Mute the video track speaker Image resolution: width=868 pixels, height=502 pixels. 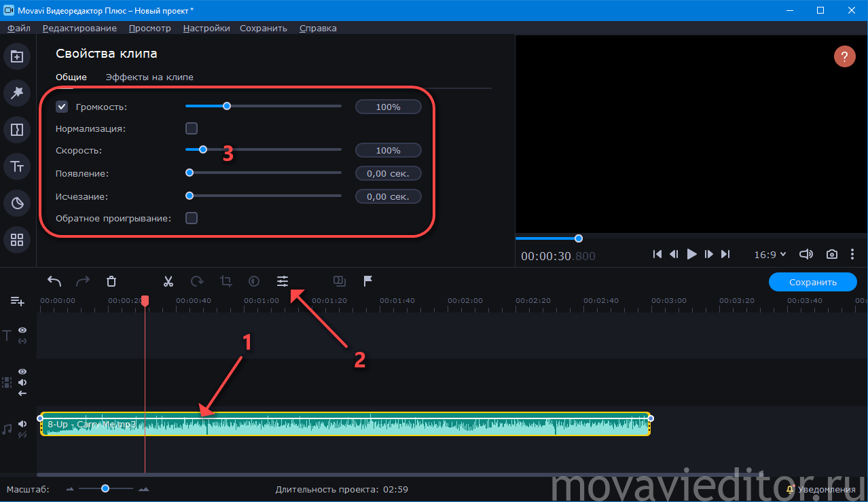pyautogui.click(x=22, y=382)
